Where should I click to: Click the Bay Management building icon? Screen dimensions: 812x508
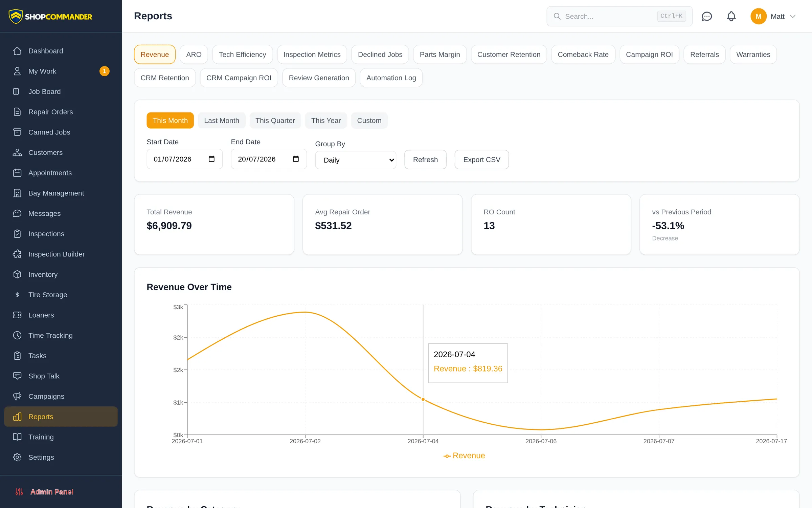pos(17,193)
